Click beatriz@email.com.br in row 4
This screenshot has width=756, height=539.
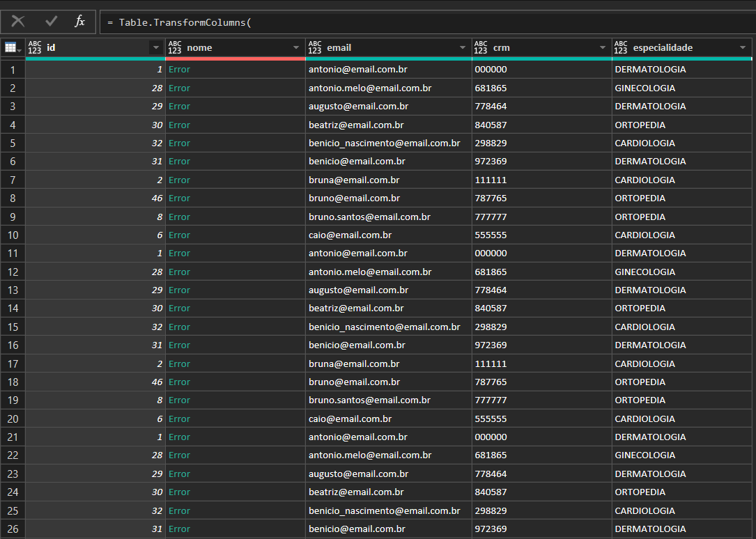356,125
